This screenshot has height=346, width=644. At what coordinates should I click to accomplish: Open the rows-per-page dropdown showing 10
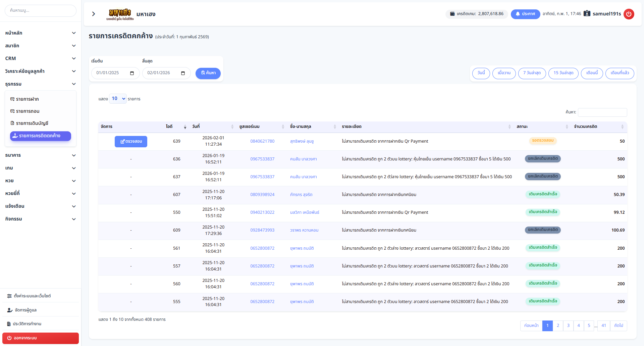click(x=118, y=99)
